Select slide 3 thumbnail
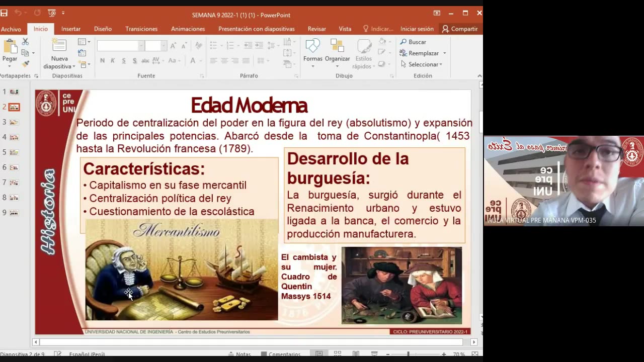The width and height of the screenshot is (644, 362). coord(14,122)
